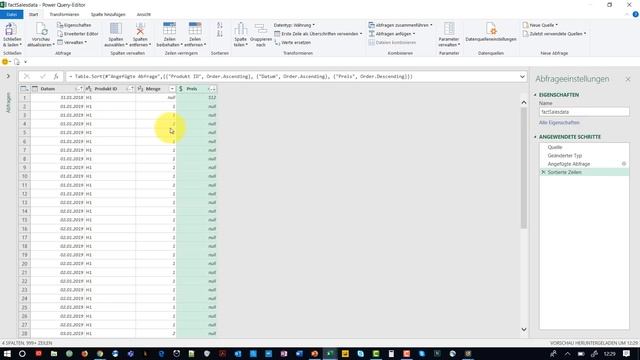Expand the formula bar with chevron
This screenshot has width=640, height=360.
[522, 76]
